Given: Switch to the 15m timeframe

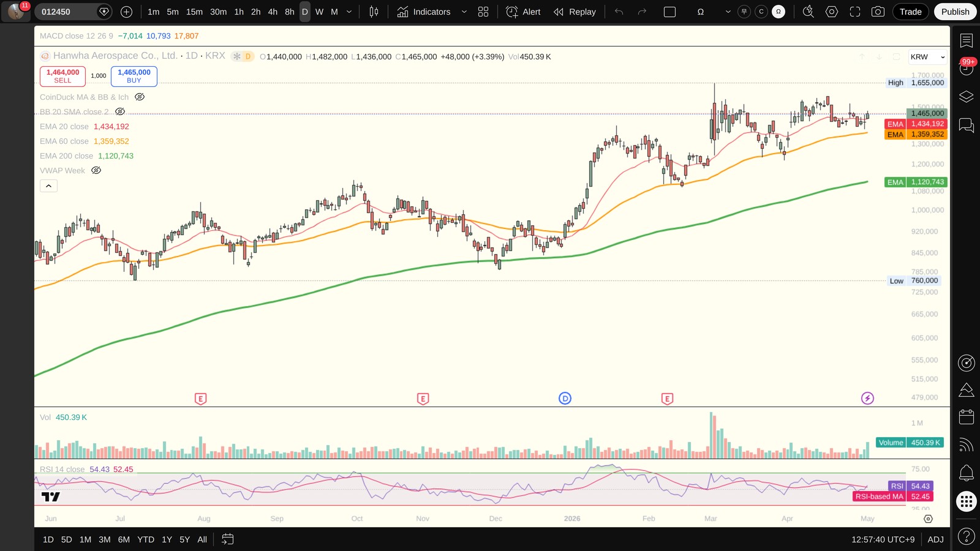Looking at the screenshot, I should coord(194,12).
